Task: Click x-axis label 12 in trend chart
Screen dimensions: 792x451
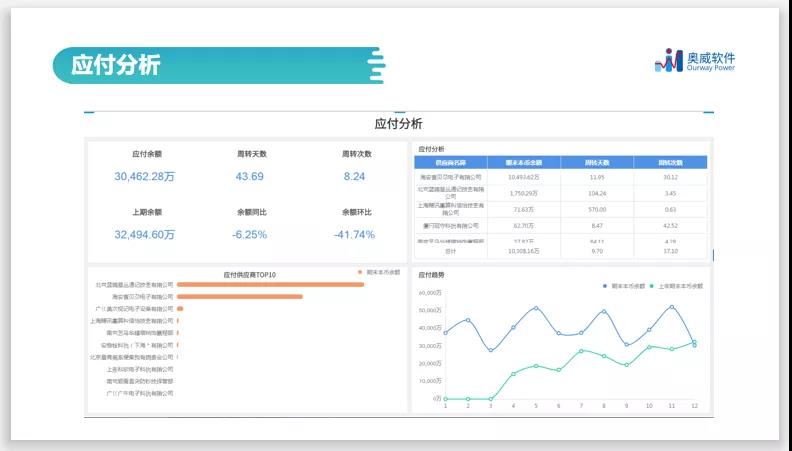Action: coord(695,406)
